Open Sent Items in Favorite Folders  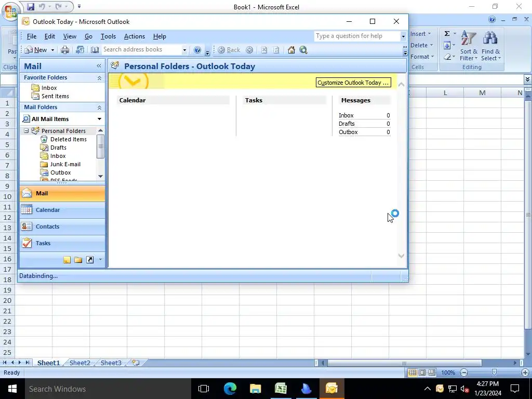55,96
